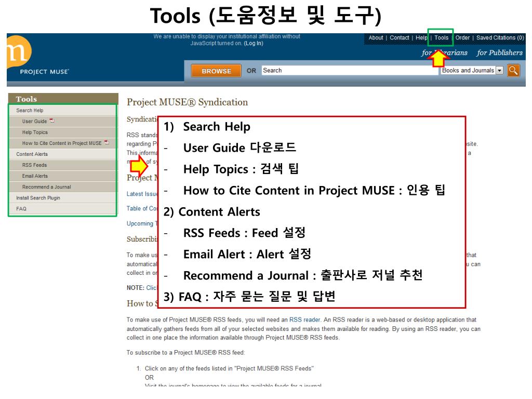Open the Tools menu link
Viewport: 532px width, 399px height.
(441, 37)
